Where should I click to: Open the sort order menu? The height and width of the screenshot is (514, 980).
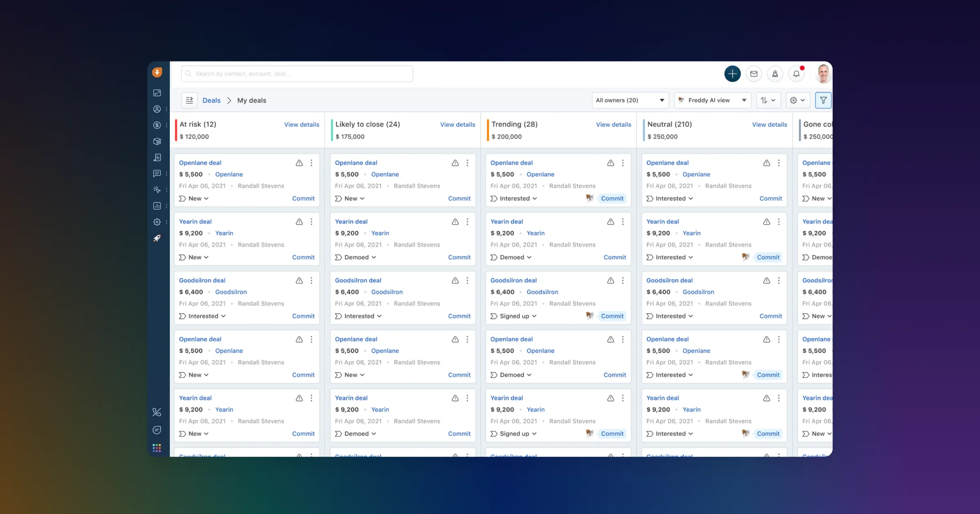768,100
